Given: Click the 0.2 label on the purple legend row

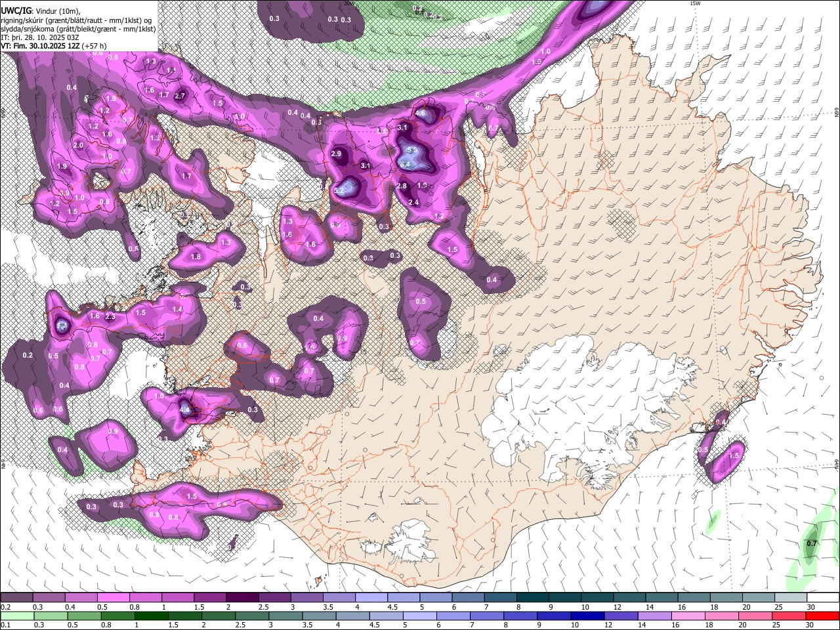Looking at the screenshot, I should point(6,607).
